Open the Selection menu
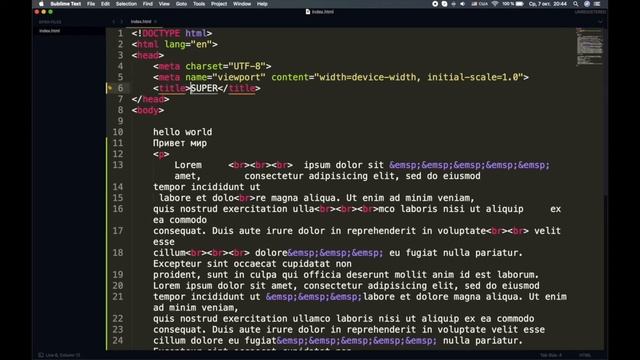Viewport: 640px width, 360px height. 126,4
